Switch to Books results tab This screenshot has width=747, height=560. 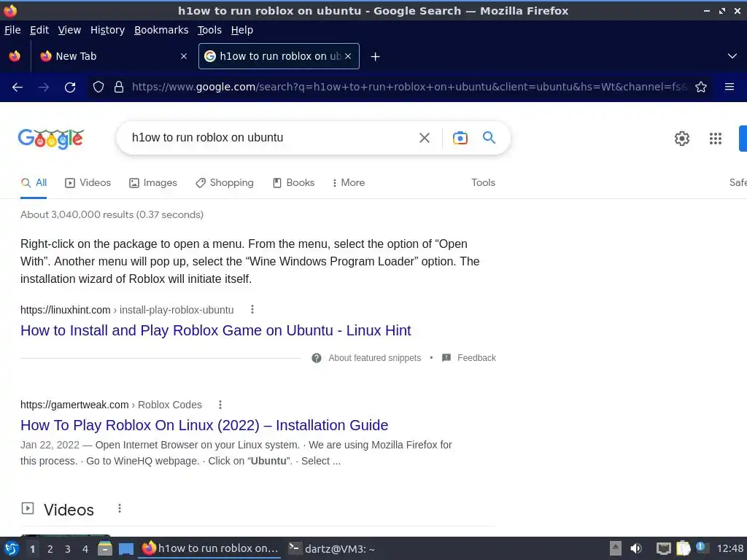pos(293,182)
